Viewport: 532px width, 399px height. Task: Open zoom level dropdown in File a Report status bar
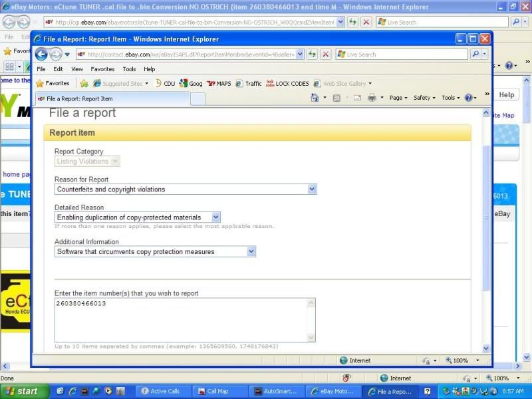tap(477, 360)
